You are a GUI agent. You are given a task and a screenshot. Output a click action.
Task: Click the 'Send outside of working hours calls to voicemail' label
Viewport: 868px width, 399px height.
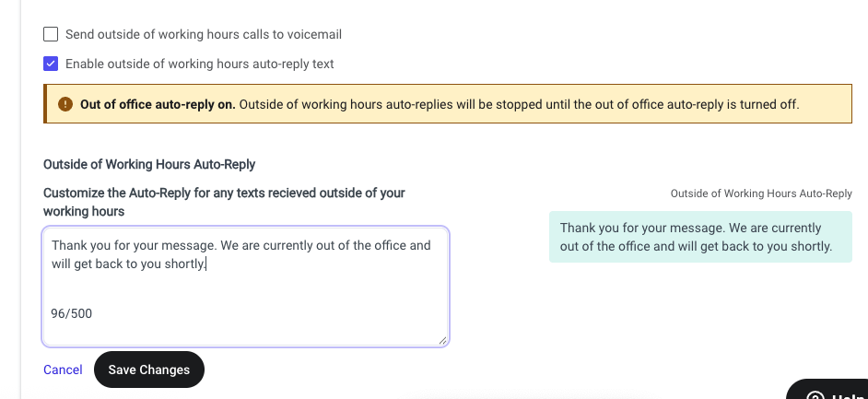pyautogui.click(x=203, y=34)
